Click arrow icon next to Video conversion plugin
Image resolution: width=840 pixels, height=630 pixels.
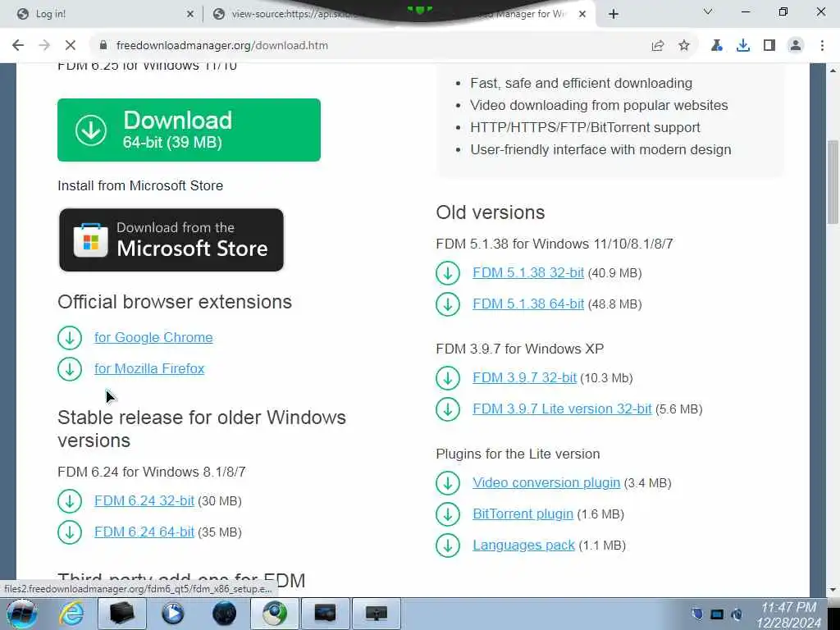click(448, 482)
